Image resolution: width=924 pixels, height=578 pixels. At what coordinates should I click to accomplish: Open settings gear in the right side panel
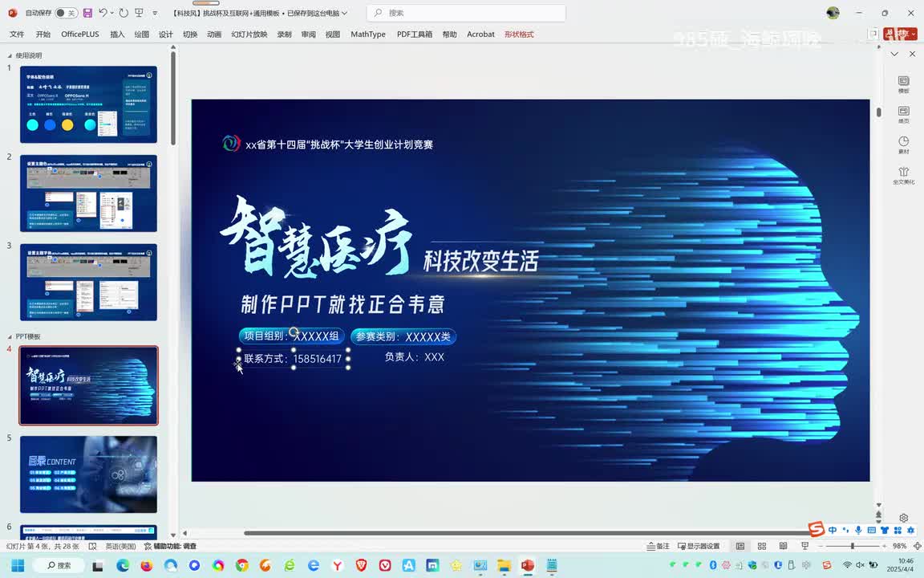tap(903, 518)
